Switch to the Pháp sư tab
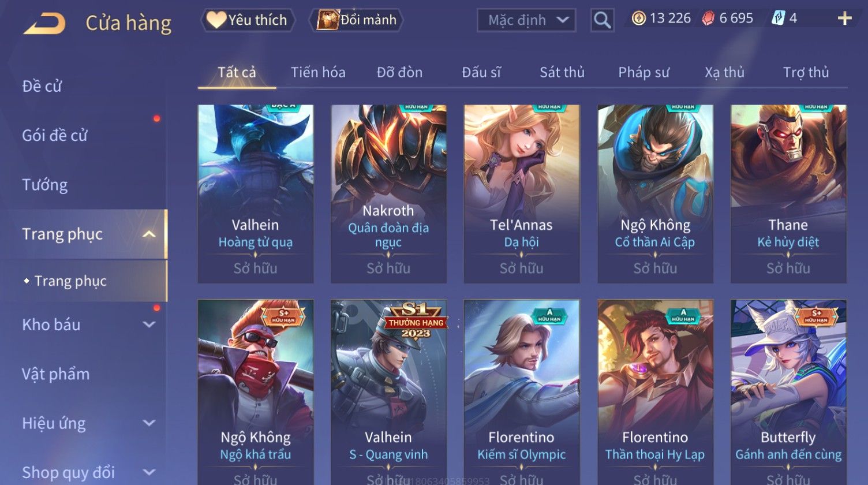The width and height of the screenshot is (868, 485). click(643, 72)
